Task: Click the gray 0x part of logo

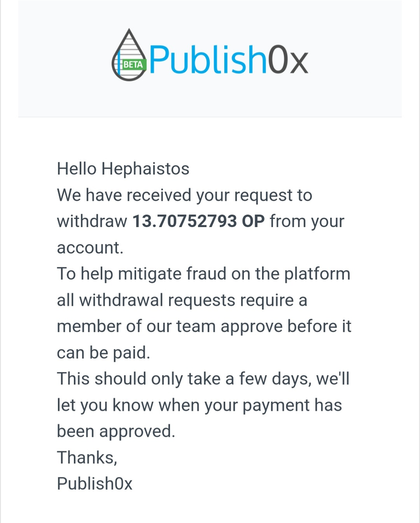Action: [288, 60]
